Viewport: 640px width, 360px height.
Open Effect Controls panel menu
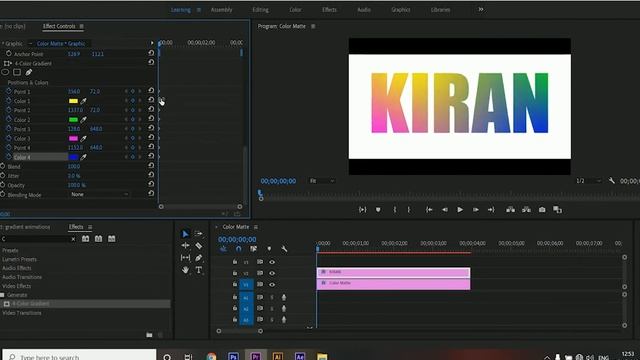pyautogui.click(x=82, y=26)
